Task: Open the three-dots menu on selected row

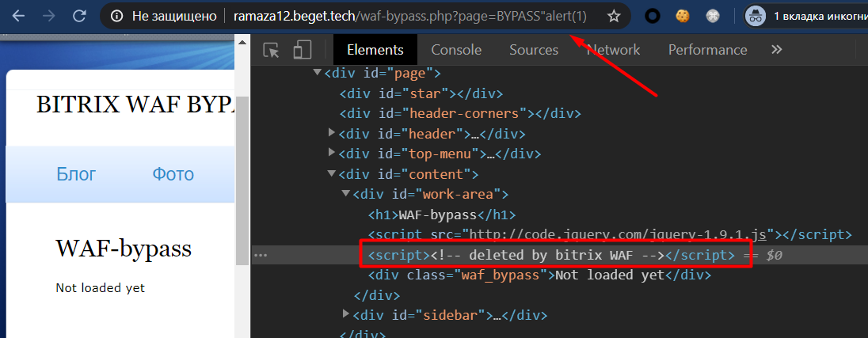Action: (261, 256)
